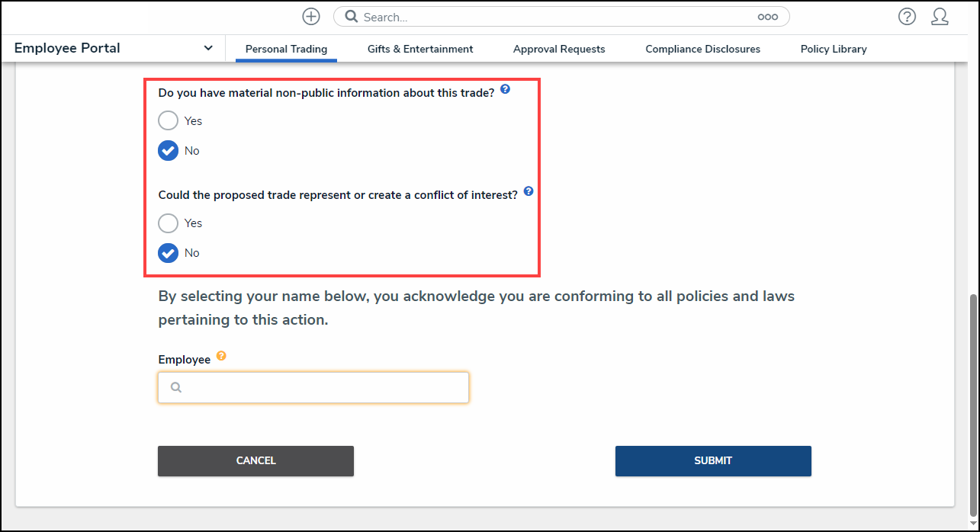Click inside the Employee search field

pyautogui.click(x=313, y=387)
